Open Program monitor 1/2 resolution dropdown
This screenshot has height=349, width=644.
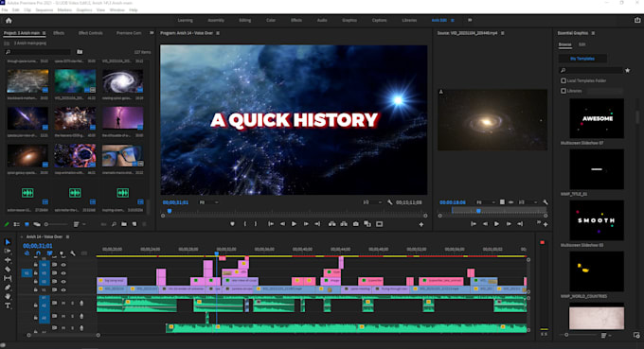pos(372,202)
